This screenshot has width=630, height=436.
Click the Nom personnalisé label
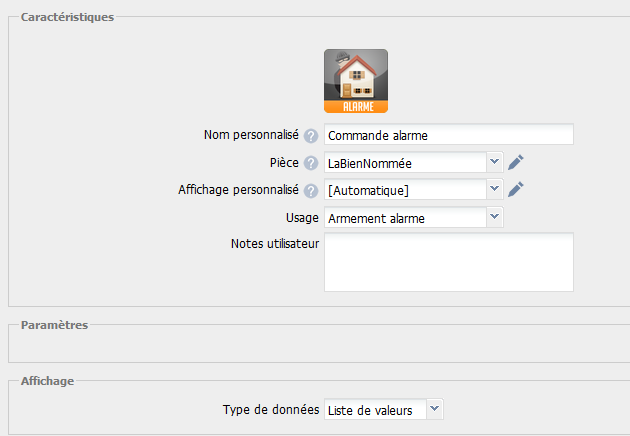point(251,135)
